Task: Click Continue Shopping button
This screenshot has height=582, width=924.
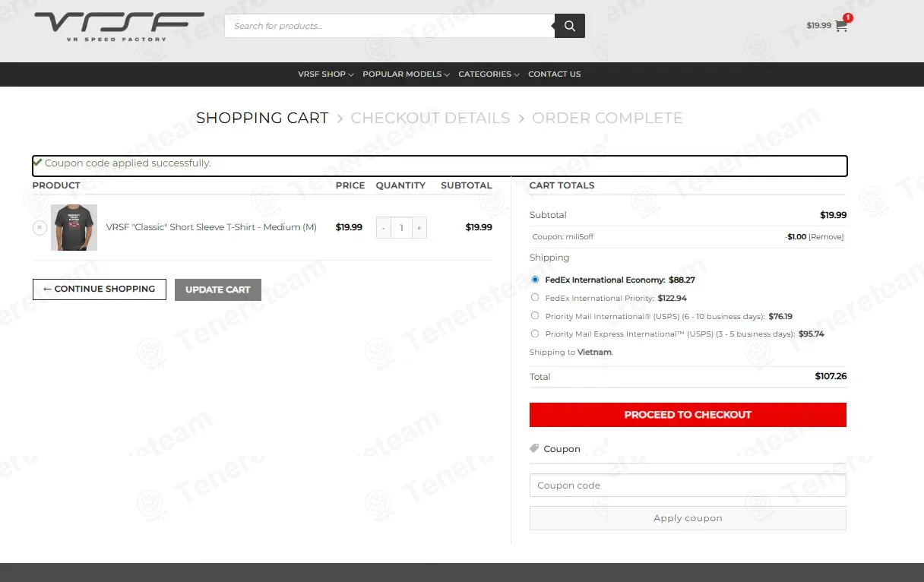Action: 100,289
